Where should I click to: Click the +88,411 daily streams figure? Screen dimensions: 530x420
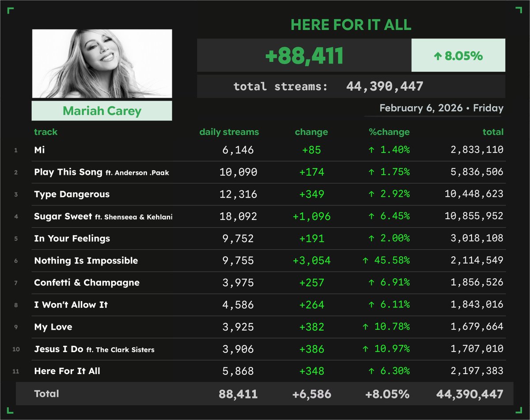tap(304, 56)
